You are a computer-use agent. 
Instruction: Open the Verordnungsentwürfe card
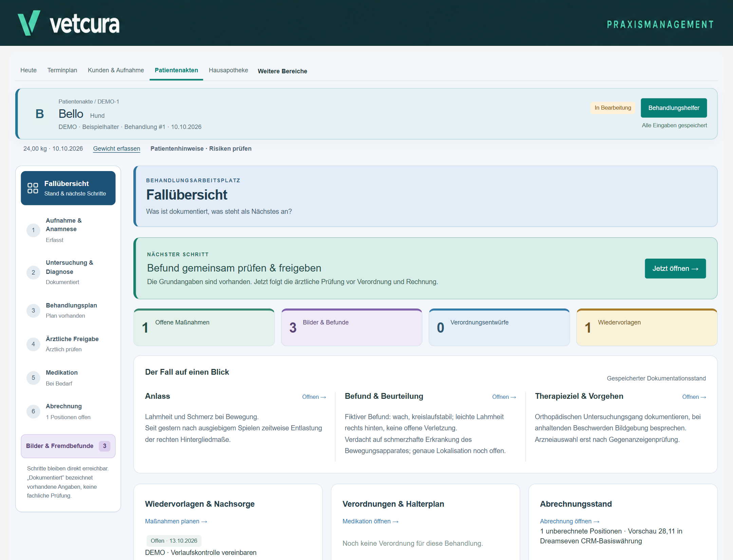499,328
